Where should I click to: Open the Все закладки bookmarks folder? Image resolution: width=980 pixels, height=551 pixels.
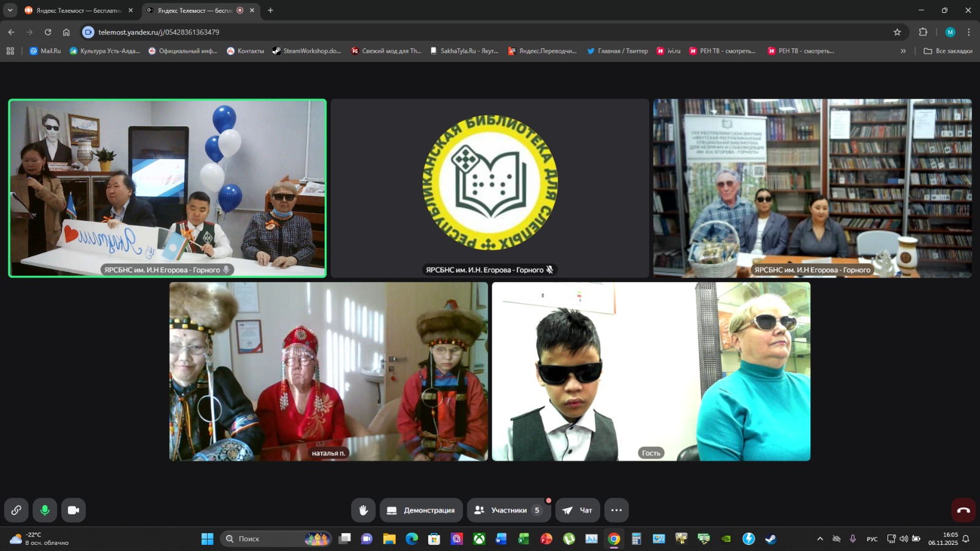[948, 51]
